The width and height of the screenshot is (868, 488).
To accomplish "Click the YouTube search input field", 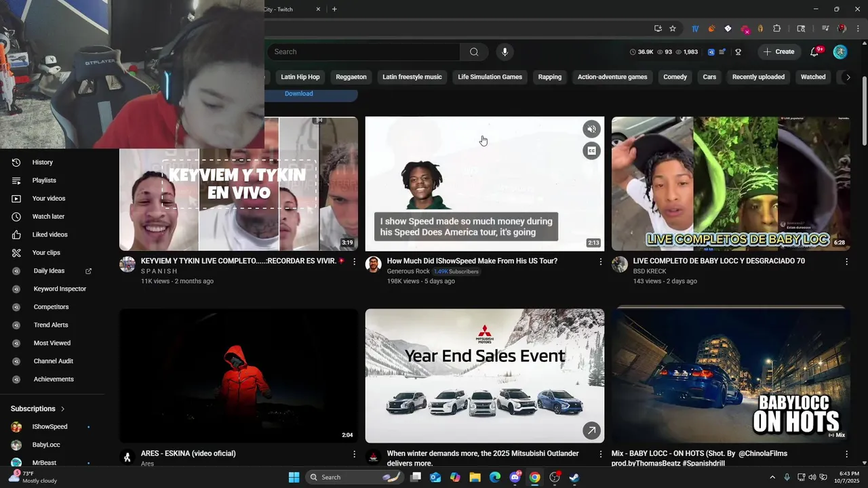I will [x=363, y=52].
